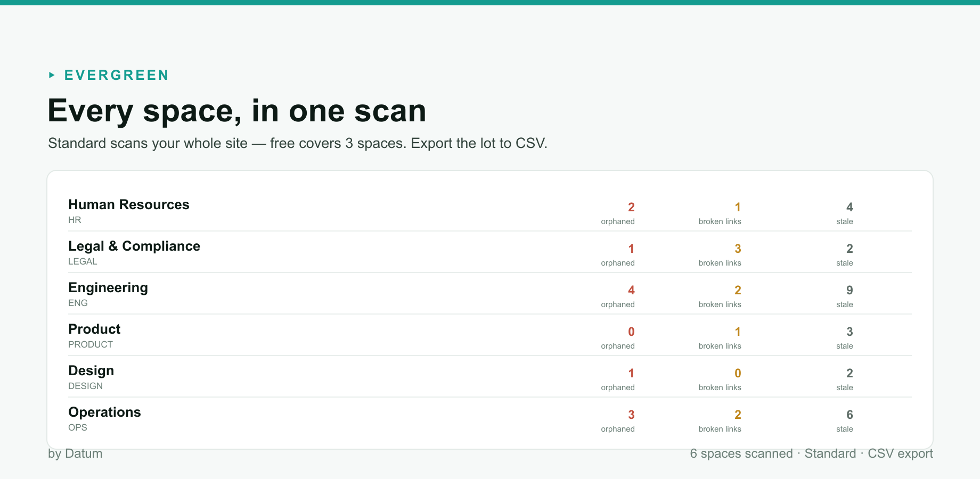The height and width of the screenshot is (479, 980).
Task: Click Operations broken links count 2
Action: 738,415
